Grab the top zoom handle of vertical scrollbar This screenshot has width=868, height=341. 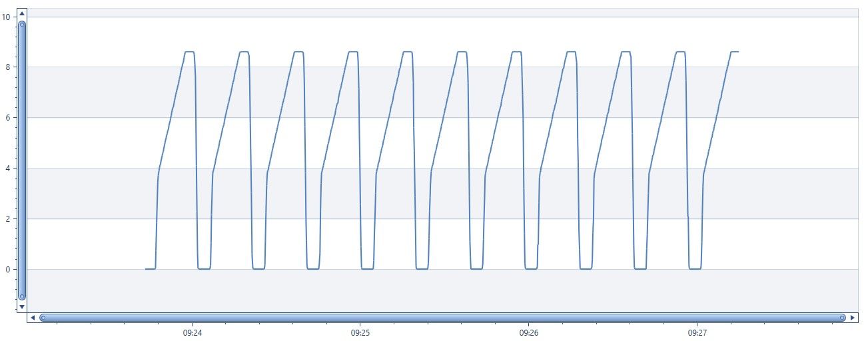(x=22, y=25)
